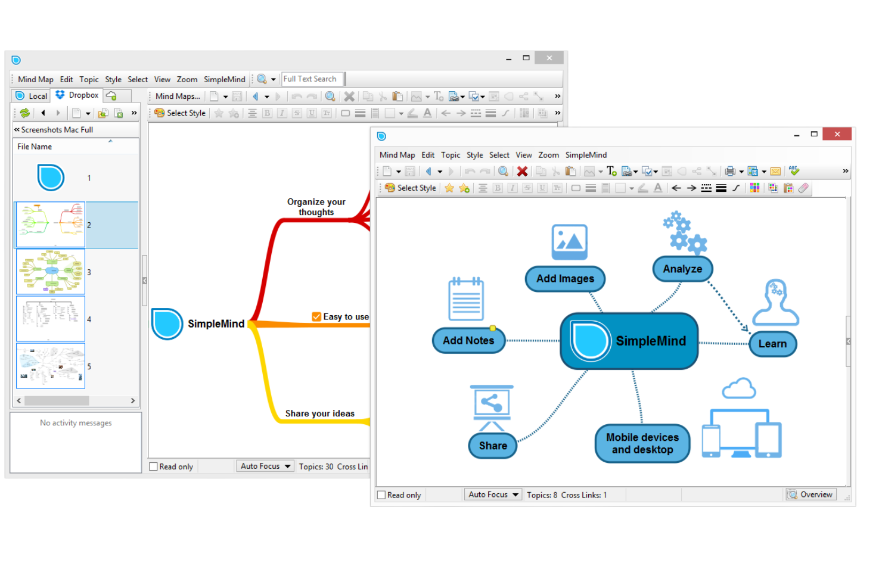882x588 pixels.
Task: Click Mind Maps... button in back window
Action: [178, 96]
